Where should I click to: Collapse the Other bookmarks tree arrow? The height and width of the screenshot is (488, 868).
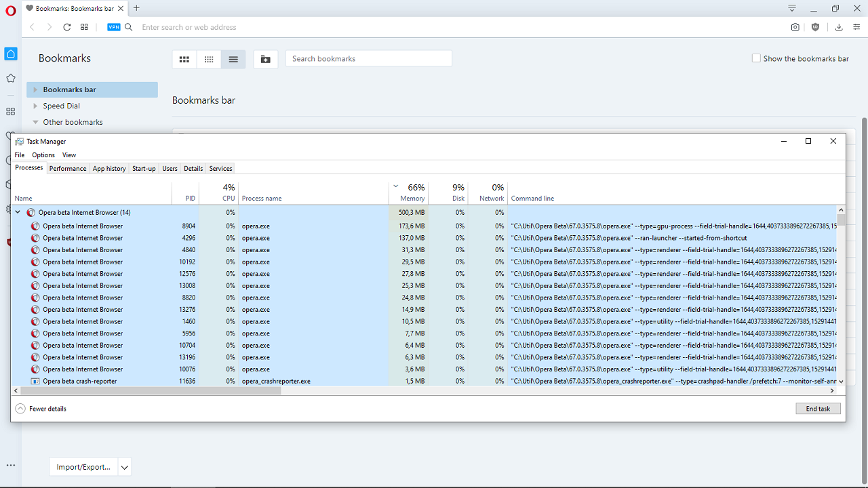pos(35,122)
